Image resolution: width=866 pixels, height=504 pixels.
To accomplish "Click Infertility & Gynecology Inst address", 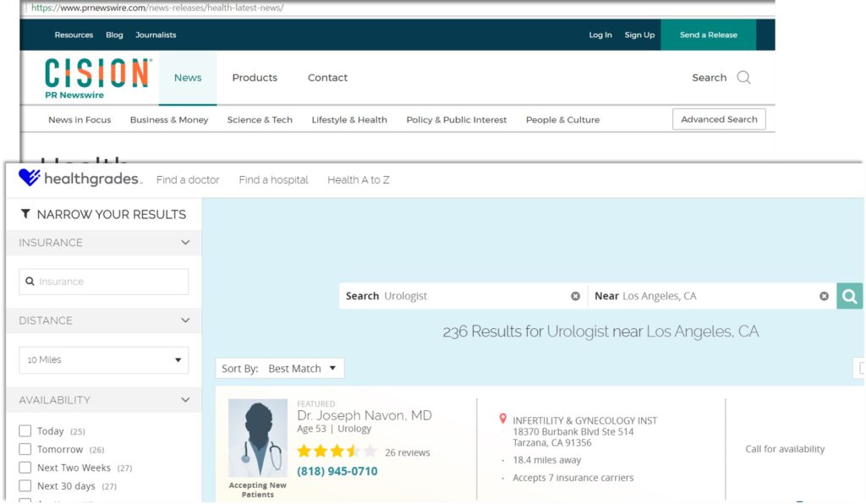I will click(585, 431).
